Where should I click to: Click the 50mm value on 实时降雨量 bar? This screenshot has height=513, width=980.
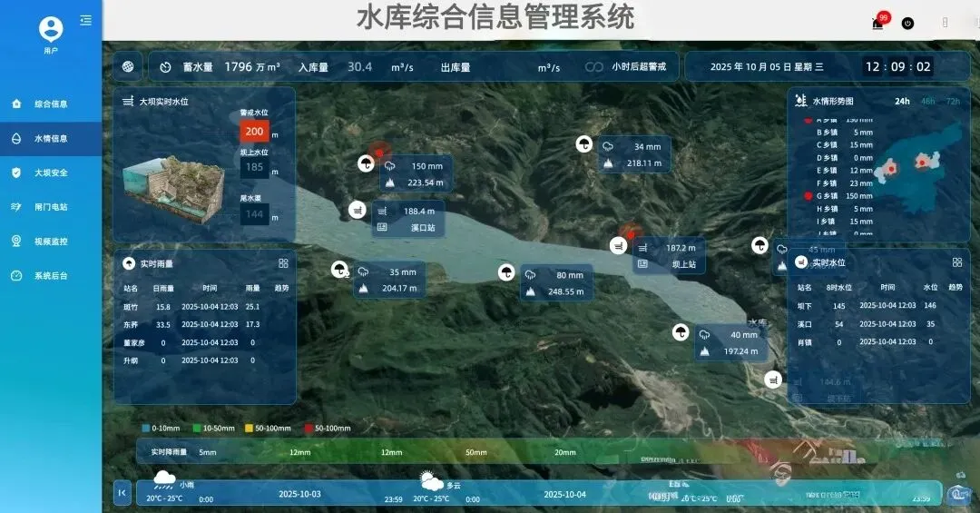click(476, 451)
